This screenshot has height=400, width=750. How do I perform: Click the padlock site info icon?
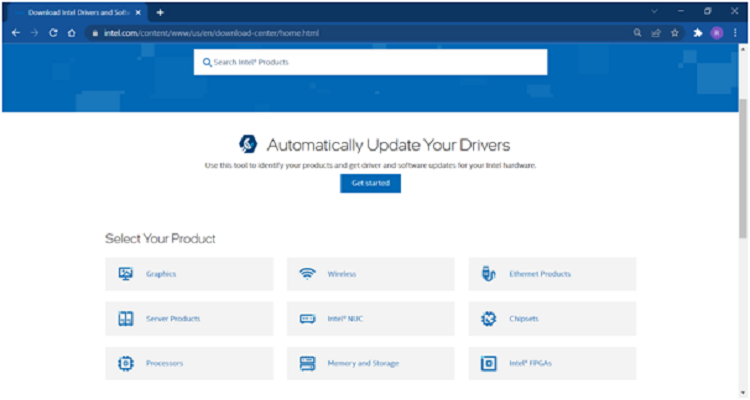95,33
